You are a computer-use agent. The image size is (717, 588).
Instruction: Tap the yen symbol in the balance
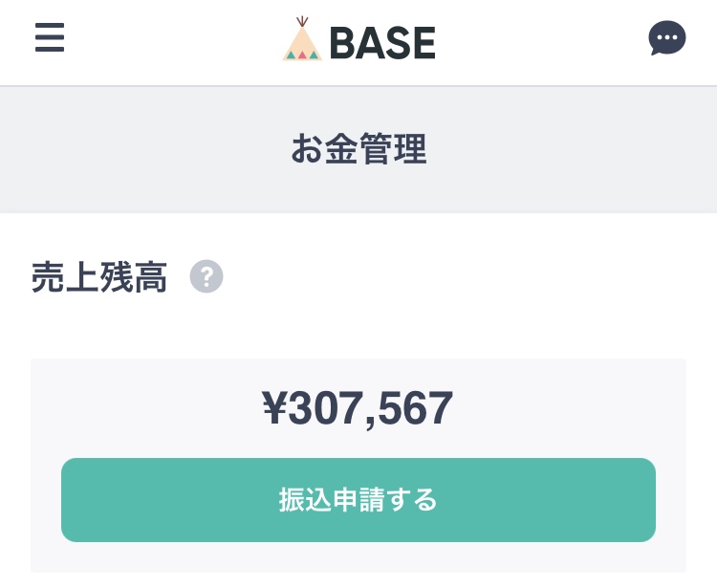point(274,409)
